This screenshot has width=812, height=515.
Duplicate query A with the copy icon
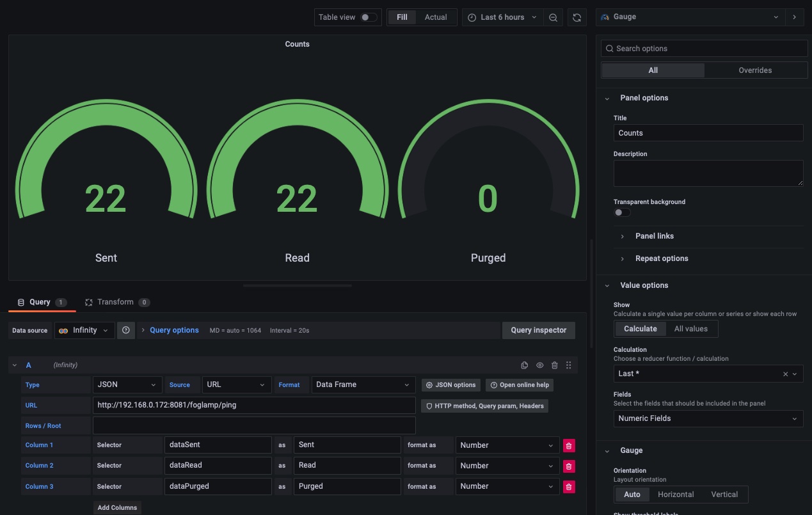(x=525, y=365)
